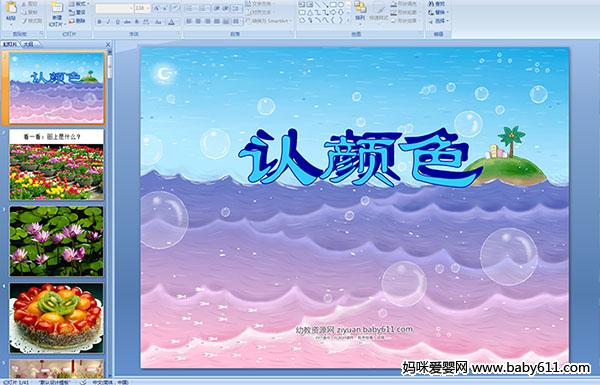The image size is (600, 385).
Task: Toggle Bold text formatting
Action: (x=99, y=22)
